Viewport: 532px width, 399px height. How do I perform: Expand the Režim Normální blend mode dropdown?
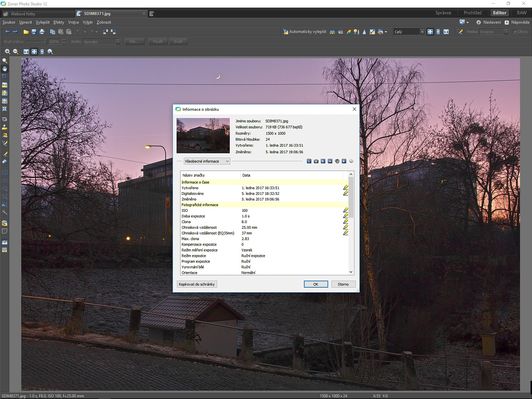coord(102,42)
